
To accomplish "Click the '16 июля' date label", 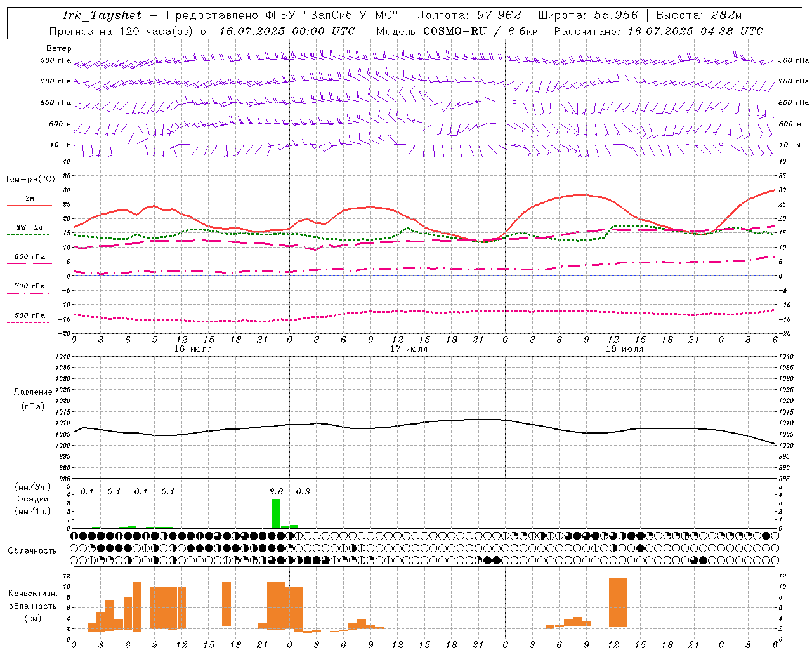I will tap(193, 348).
